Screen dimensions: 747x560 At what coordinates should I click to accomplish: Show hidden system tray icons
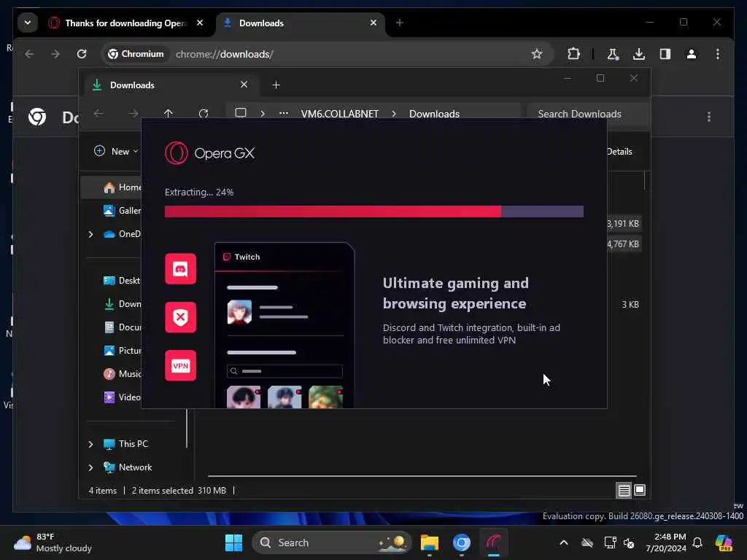coord(564,542)
